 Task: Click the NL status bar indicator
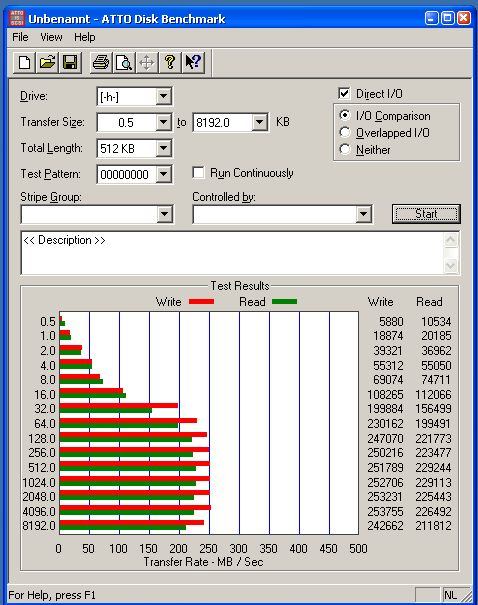click(452, 595)
